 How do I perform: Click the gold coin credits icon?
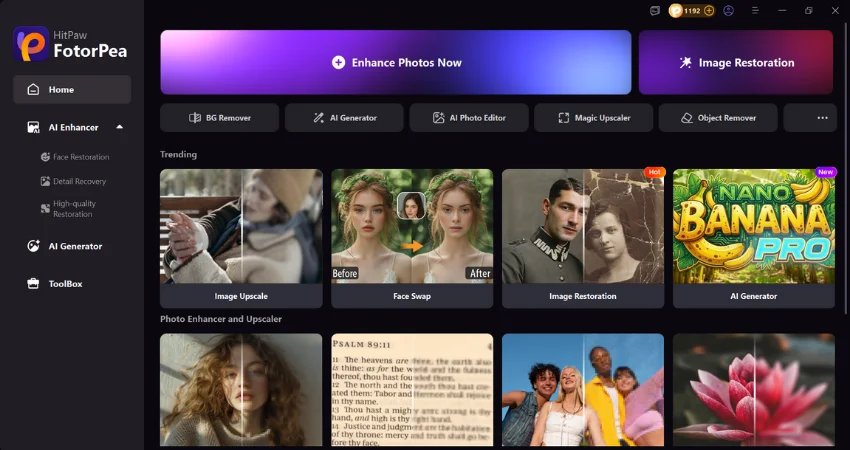675,10
